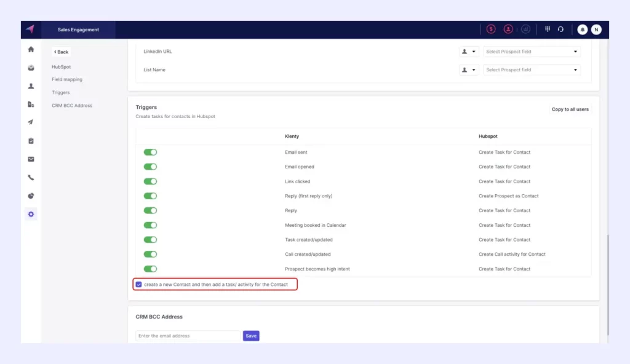Click the Prospect becomes high intent label
Screen dimensions: 630x364
[x=317, y=269]
